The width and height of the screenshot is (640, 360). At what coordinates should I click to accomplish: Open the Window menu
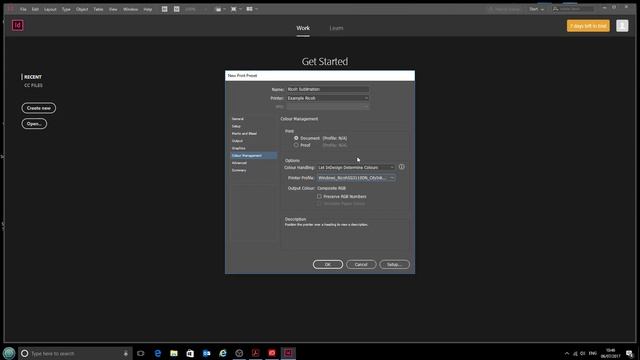point(131,9)
